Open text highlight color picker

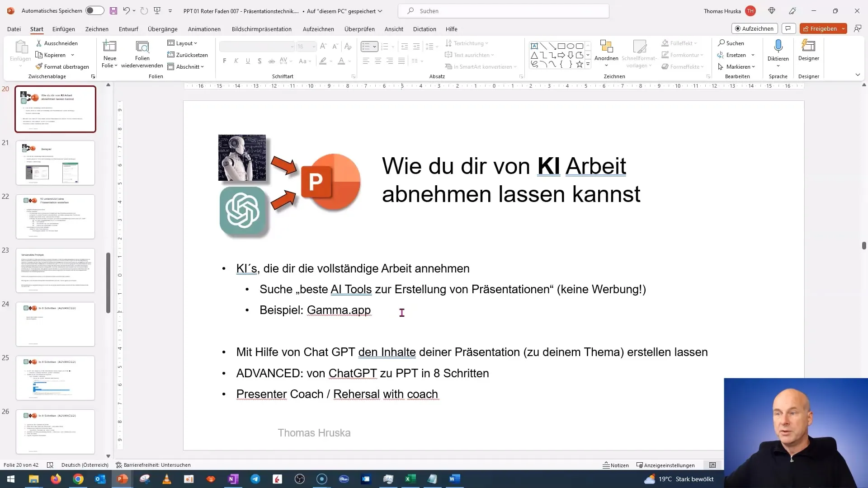(x=331, y=61)
